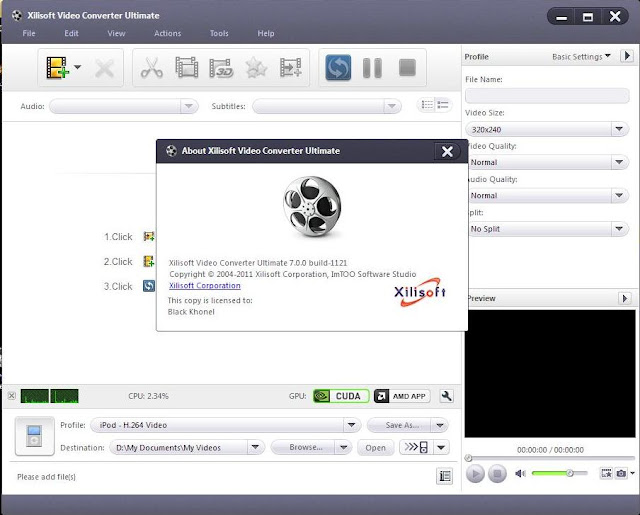Click the Open destination button

pos(376,448)
